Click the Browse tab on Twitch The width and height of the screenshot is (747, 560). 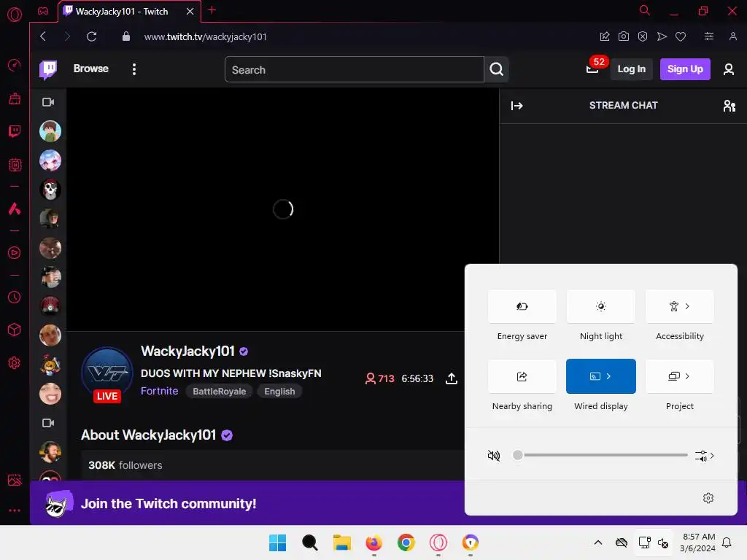point(91,69)
